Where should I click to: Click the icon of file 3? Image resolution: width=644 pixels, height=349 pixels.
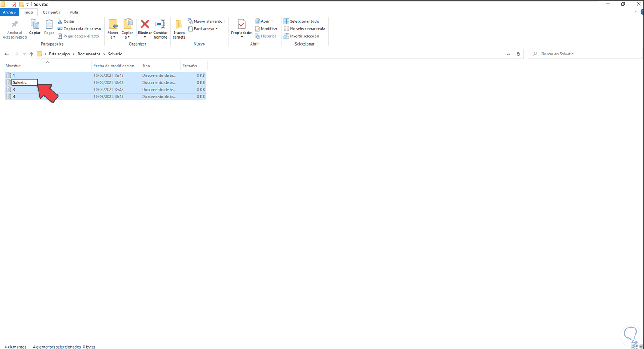tap(9, 90)
